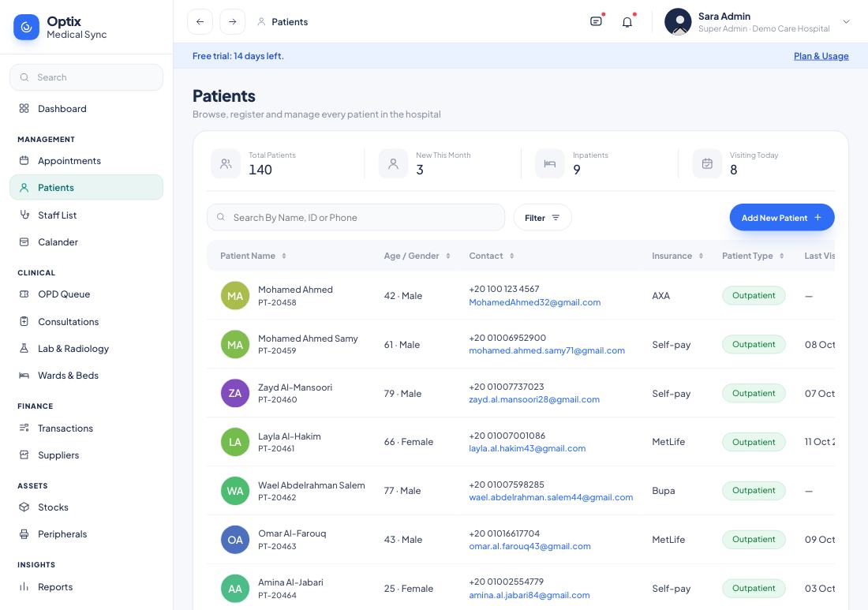Open the OPD Queue sidebar item
Screen dimensions: 868x610
86,294
